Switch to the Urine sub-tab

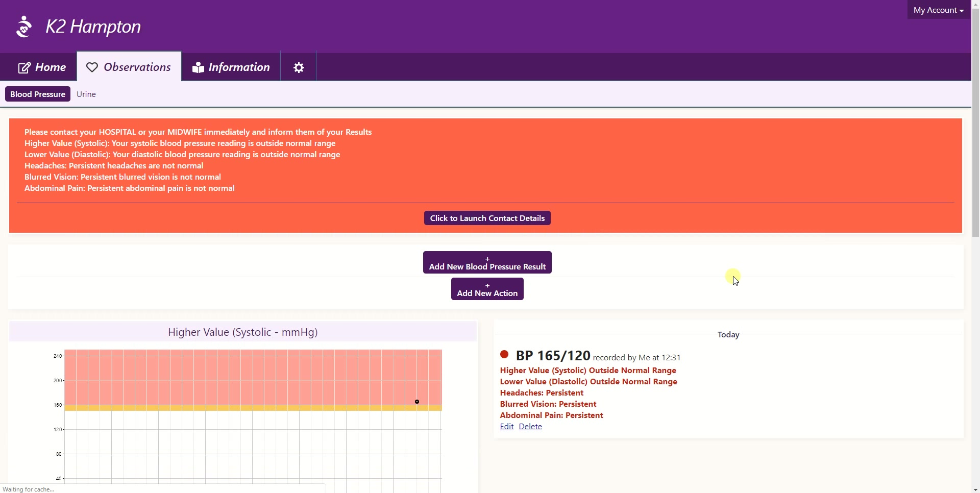[x=86, y=94]
